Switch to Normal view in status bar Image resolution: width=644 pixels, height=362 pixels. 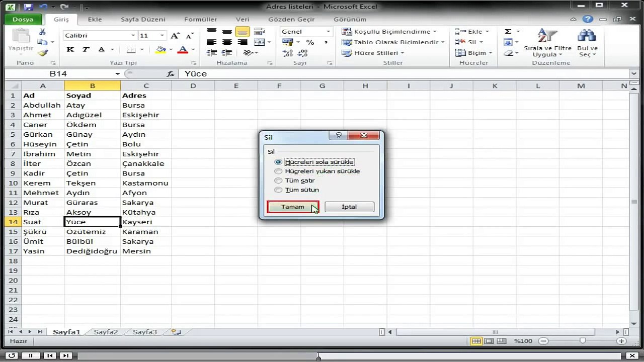coord(475,341)
